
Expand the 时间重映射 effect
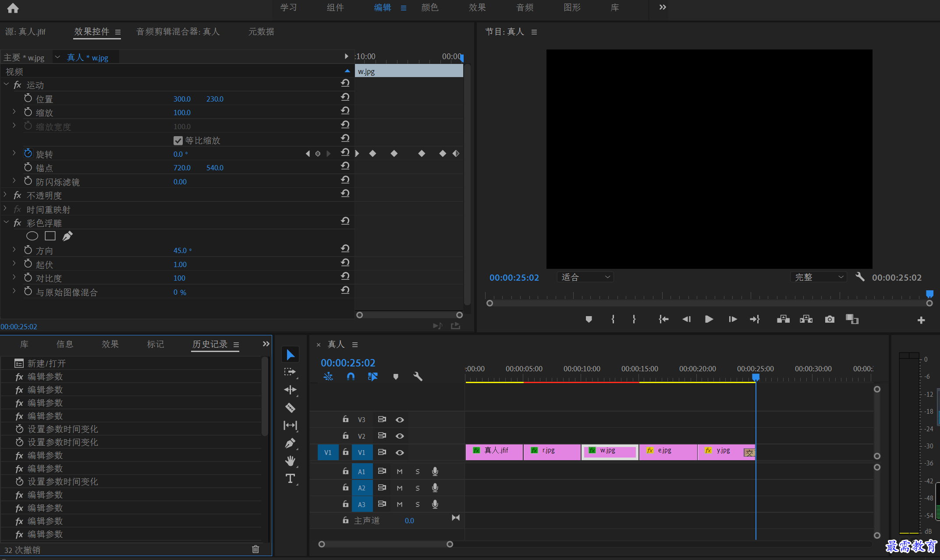tap(5, 208)
